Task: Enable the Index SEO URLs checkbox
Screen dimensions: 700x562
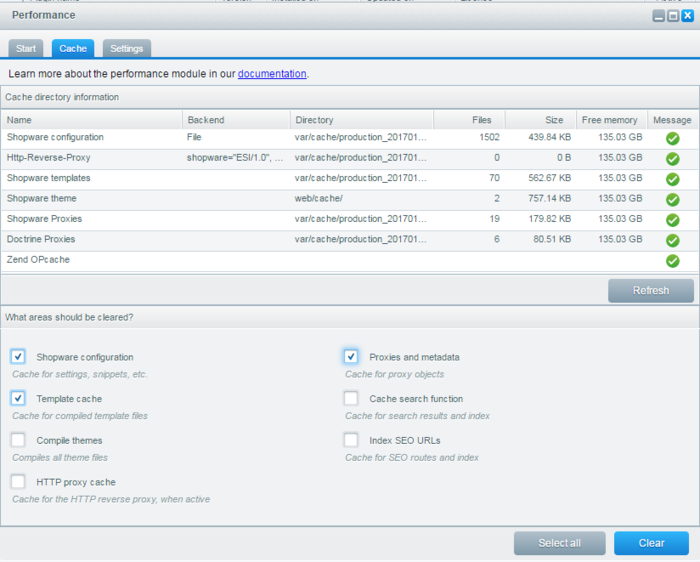Action: 351,440
